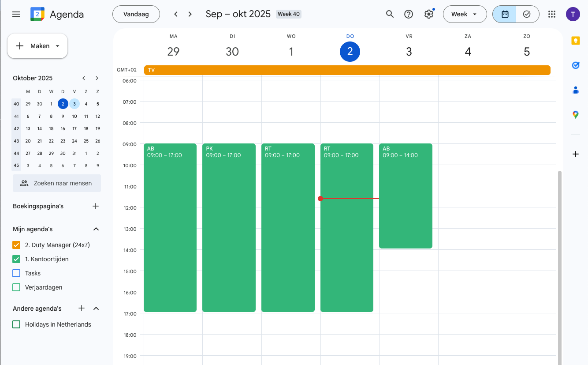Open Google Maps side panel icon

(575, 115)
